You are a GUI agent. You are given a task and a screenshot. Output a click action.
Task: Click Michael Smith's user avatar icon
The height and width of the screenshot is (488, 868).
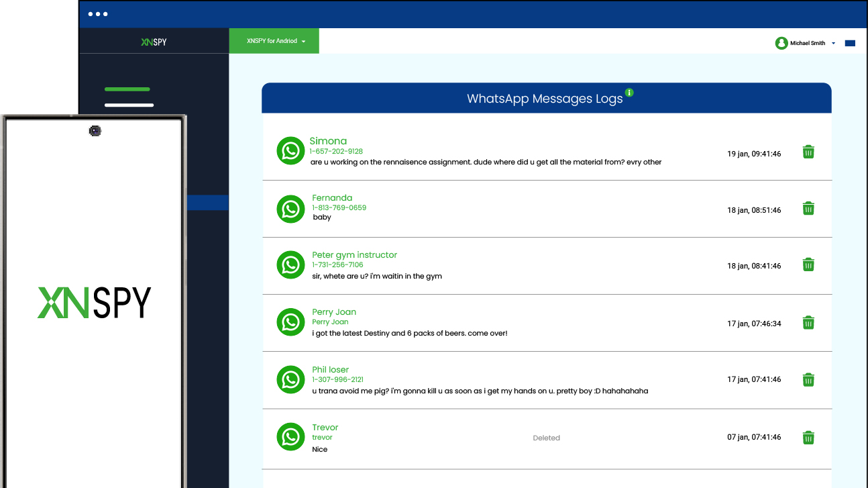coord(781,43)
